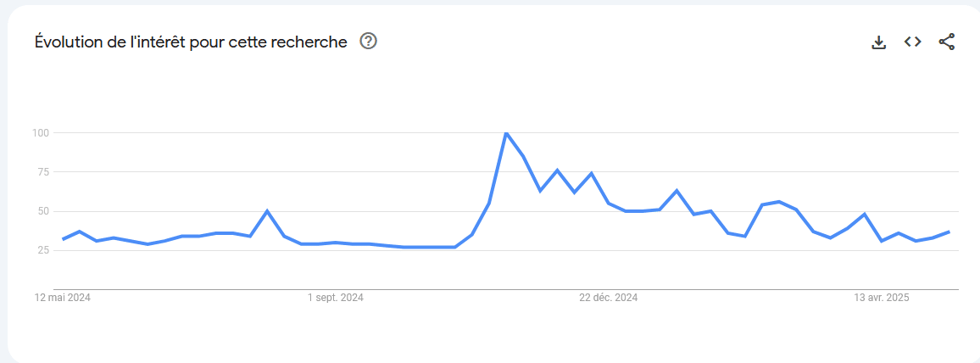
Task: Click the line point directly above "1 sept. 2024"
Action: (x=336, y=243)
